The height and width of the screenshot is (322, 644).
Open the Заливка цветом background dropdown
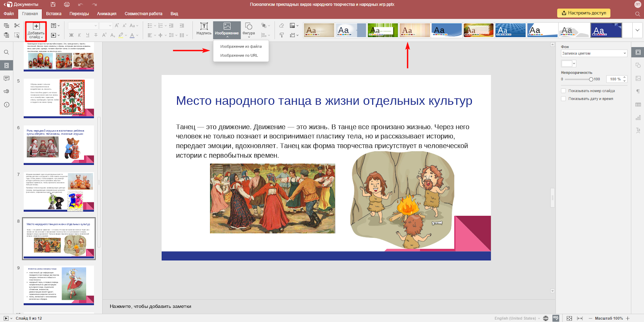pyautogui.click(x=594, y=53)
